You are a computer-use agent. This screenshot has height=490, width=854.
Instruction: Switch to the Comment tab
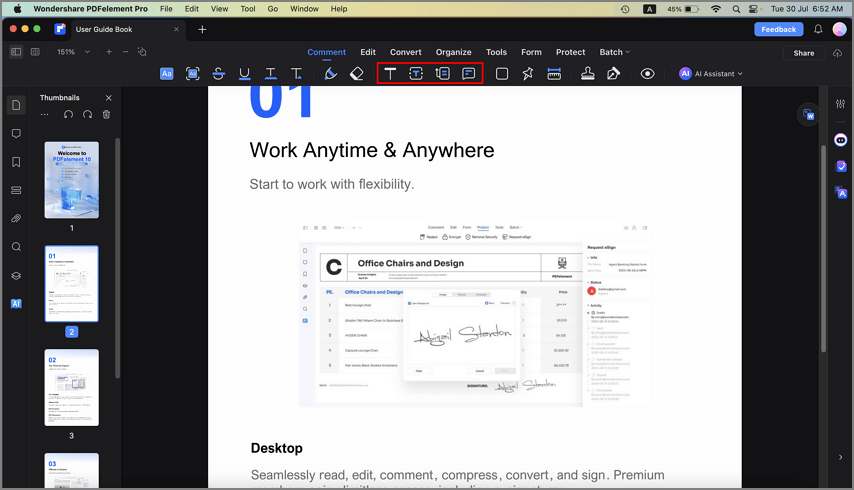point(326,52)
